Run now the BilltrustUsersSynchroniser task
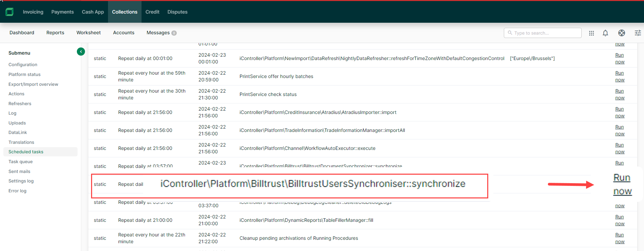Image resolution: width=644 pixels, height=251 pixels. tap(622, 184)
